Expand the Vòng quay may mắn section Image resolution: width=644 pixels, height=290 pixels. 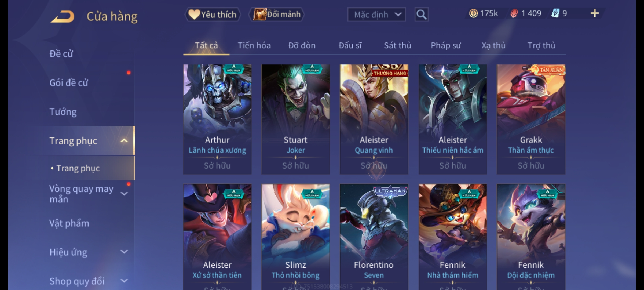[x=124, y=194]
